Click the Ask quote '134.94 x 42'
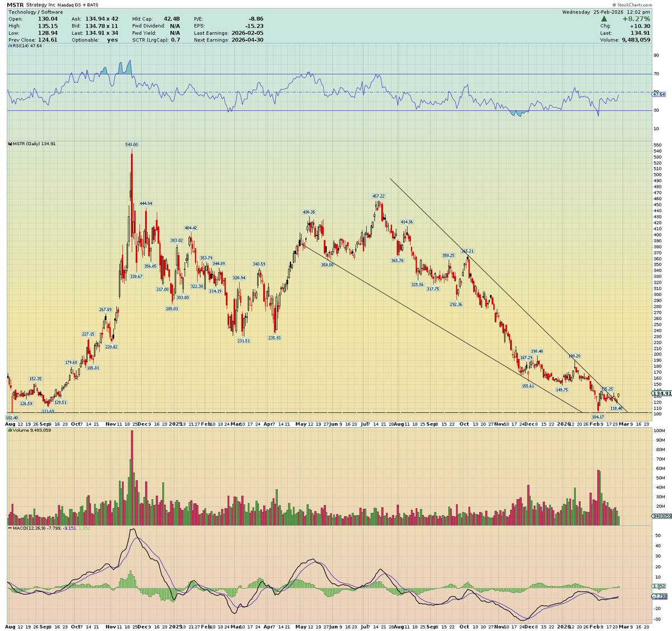 tap(101, 18)
